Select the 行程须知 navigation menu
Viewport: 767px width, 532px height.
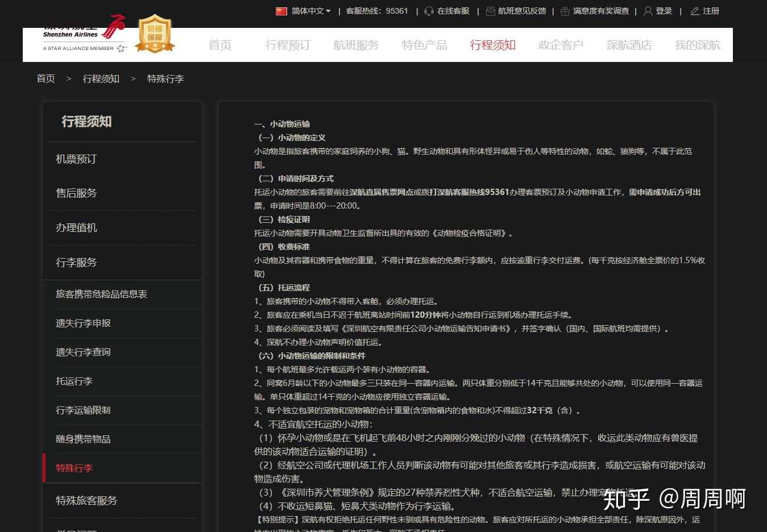click(493, 45)
